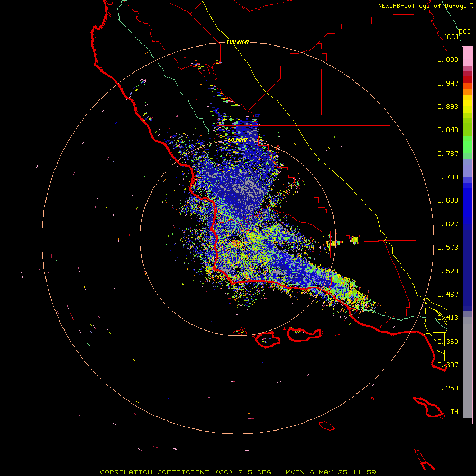The width and height of the screenshot is (476, 476).
Task: Click the [CC] units label
Action: (451, 36)
